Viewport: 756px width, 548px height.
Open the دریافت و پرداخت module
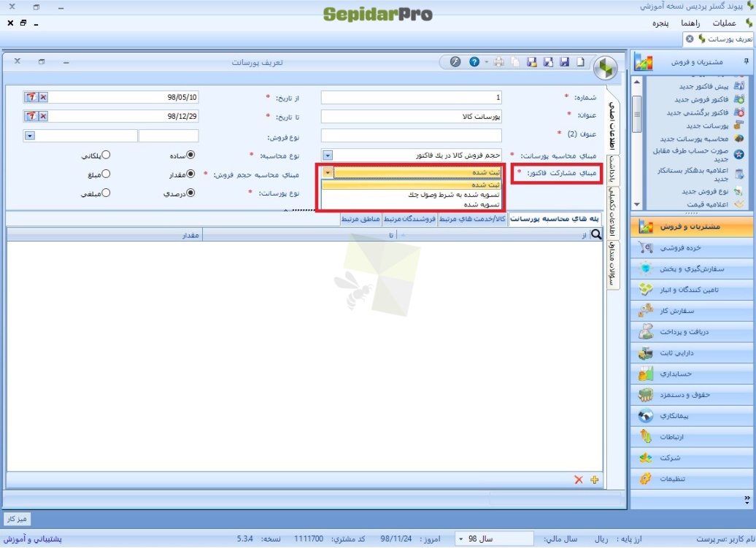tap(693, 332)
